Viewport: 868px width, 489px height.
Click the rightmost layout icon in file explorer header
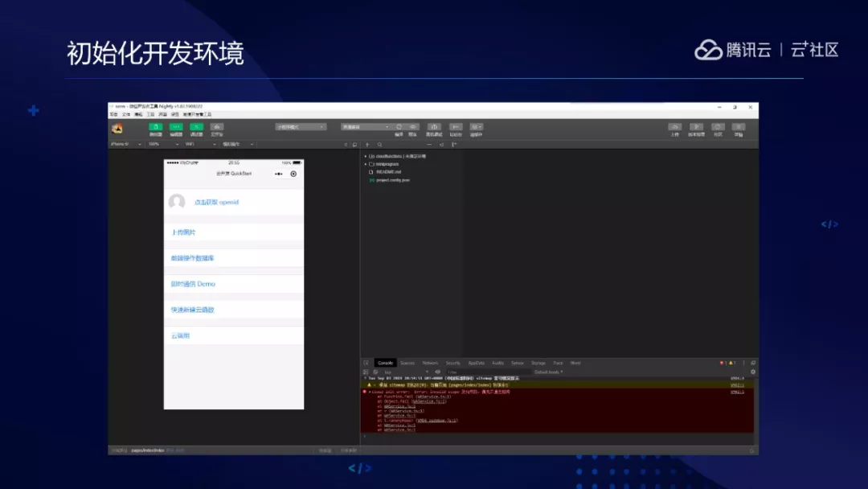click(x=454, y=145)
